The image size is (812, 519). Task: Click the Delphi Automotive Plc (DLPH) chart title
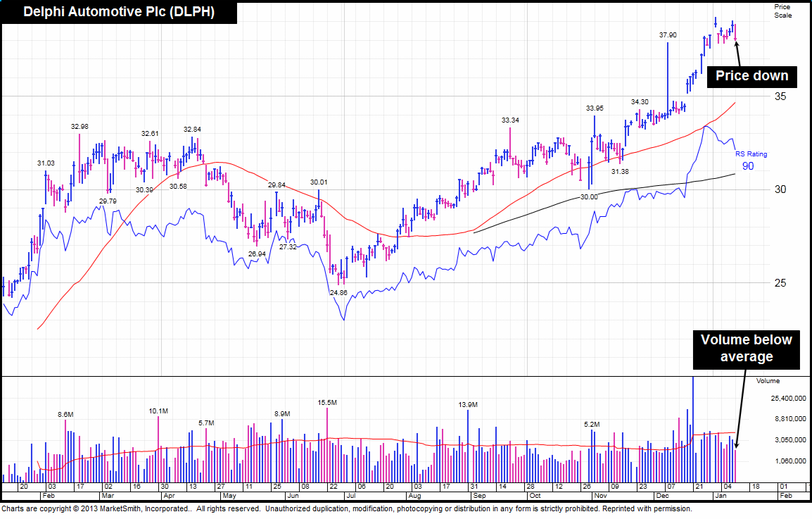119,12
